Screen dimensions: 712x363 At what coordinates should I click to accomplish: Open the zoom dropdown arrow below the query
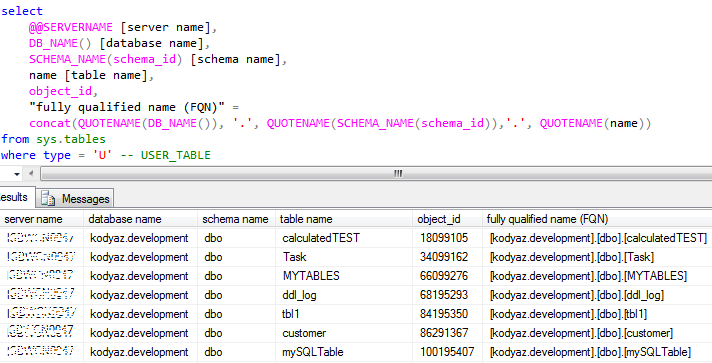tap(17, 174)
